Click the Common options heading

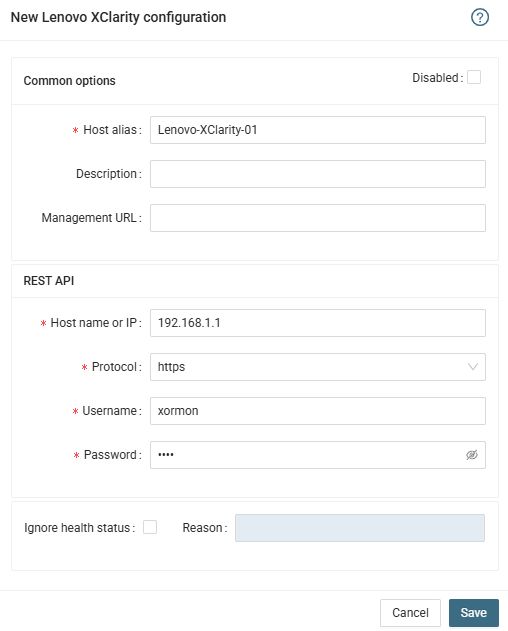[x=69, y=80]
